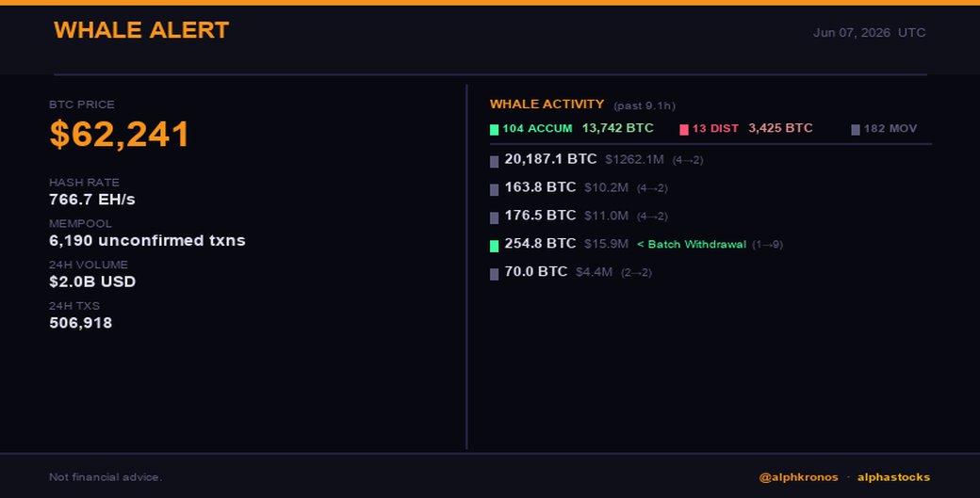This screenshot has height=498, width=980.
Task: Select the 766.7 EH/s hash rate value
Action: (x=92, y=199)
